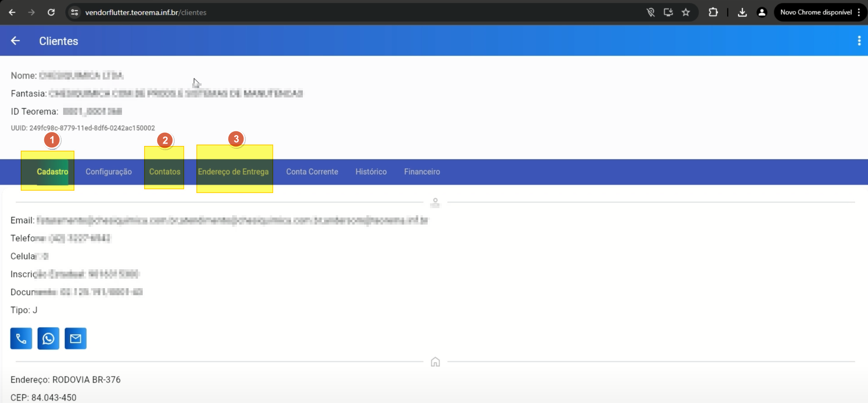This screenshot has height=403, width=868.
Task: Open Chrome's three-dot menu beside update notice
Action: [x=860, y=12]
